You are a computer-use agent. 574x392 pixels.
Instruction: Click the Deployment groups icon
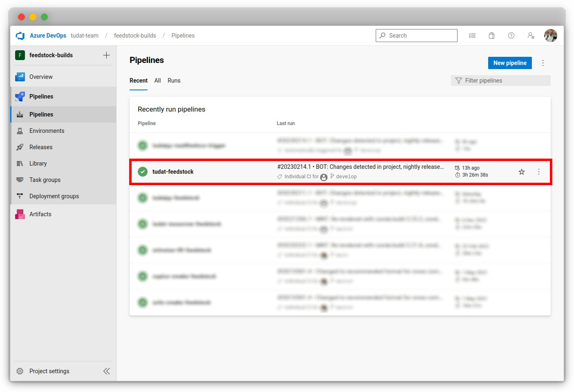20,196
